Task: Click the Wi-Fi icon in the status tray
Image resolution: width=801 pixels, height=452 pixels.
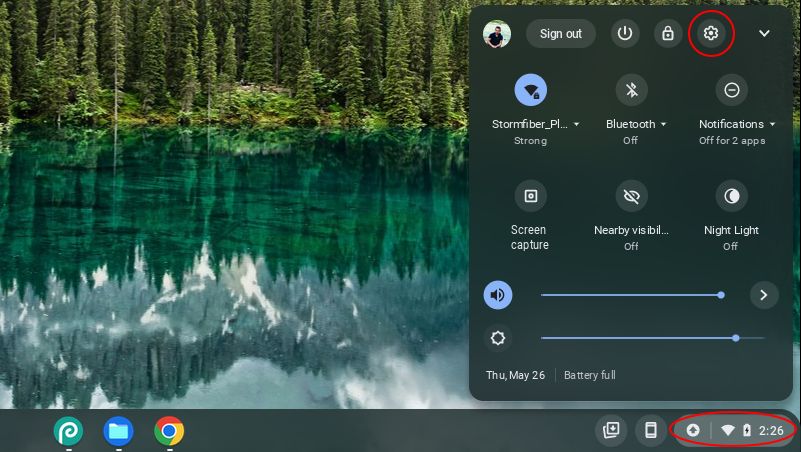Action: pos(727,431)
